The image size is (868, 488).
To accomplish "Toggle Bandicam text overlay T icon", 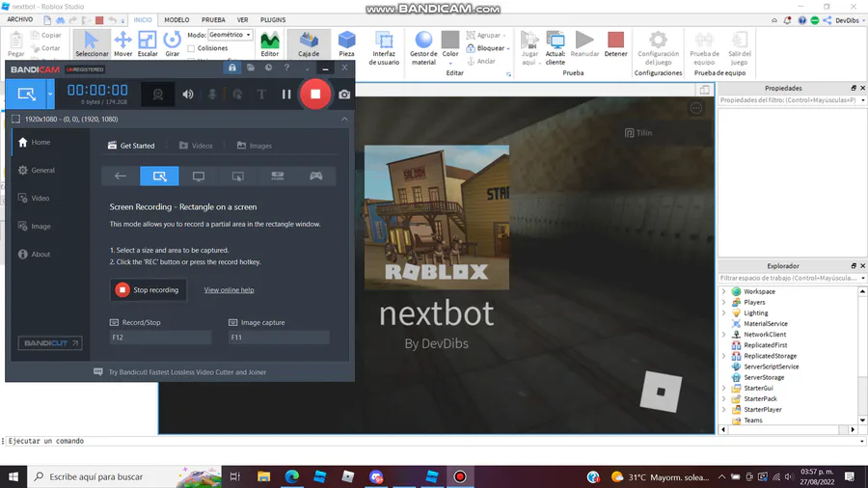I will coord(261,95).
